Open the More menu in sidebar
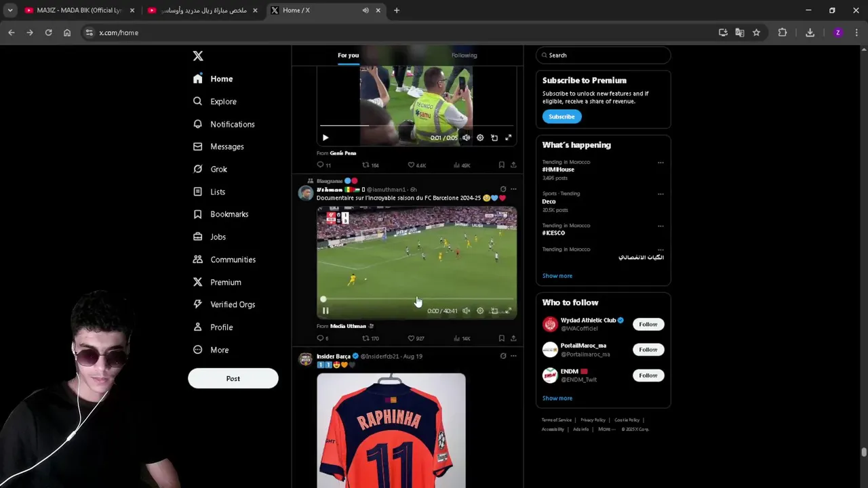Screen dimensions: 868x488 (210, 350)
